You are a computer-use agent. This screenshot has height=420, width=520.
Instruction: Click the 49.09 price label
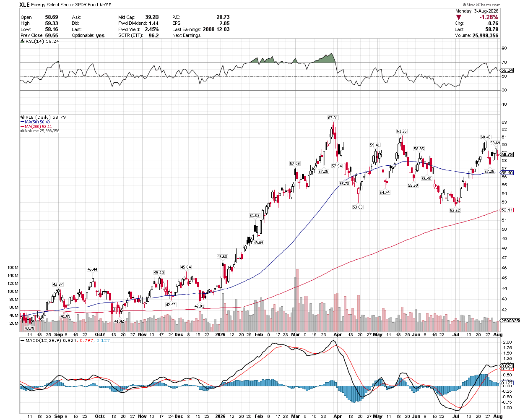pos(258,243)
